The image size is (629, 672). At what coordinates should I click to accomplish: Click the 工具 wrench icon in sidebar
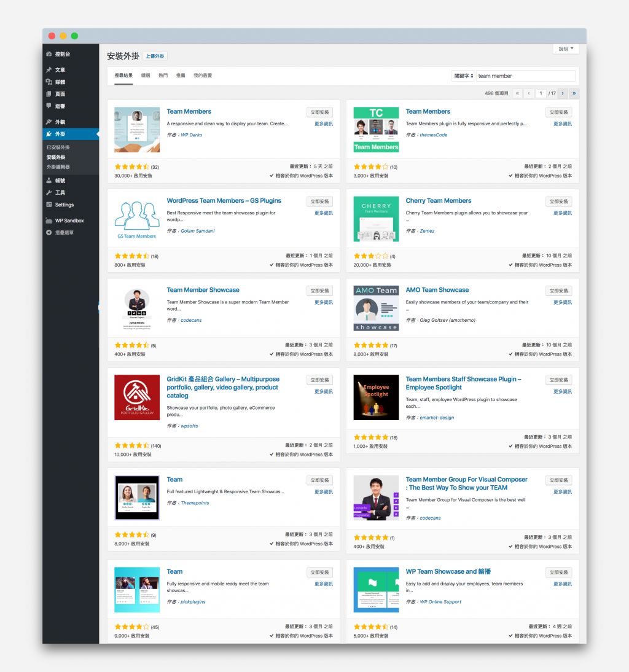(49, 192)
